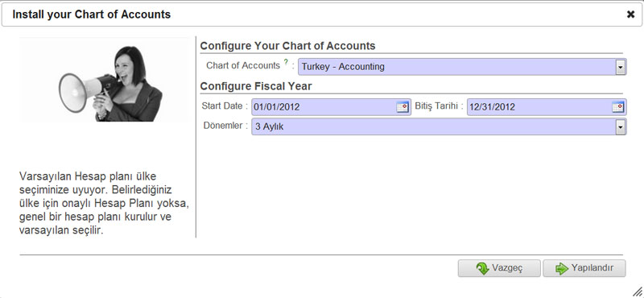Click the Chart of Accounts field label
644x298 pixels.
(243, 66)
